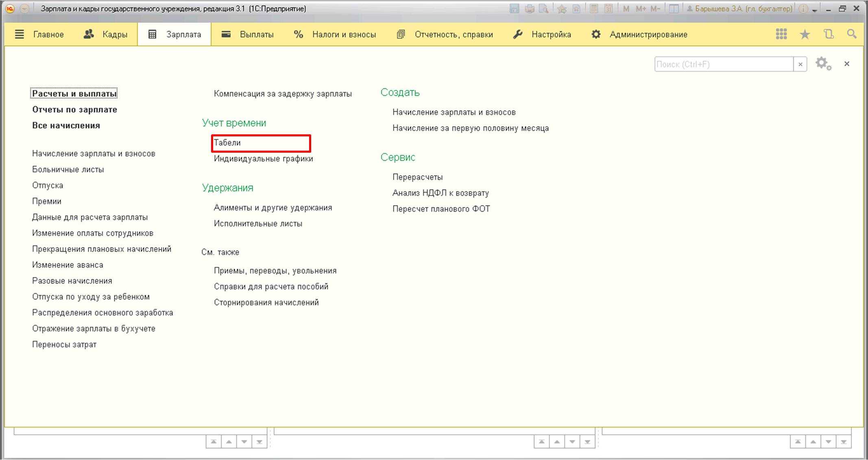Click the Save diskette icon in title bar
868x460 pixels.
coord(514,9)
